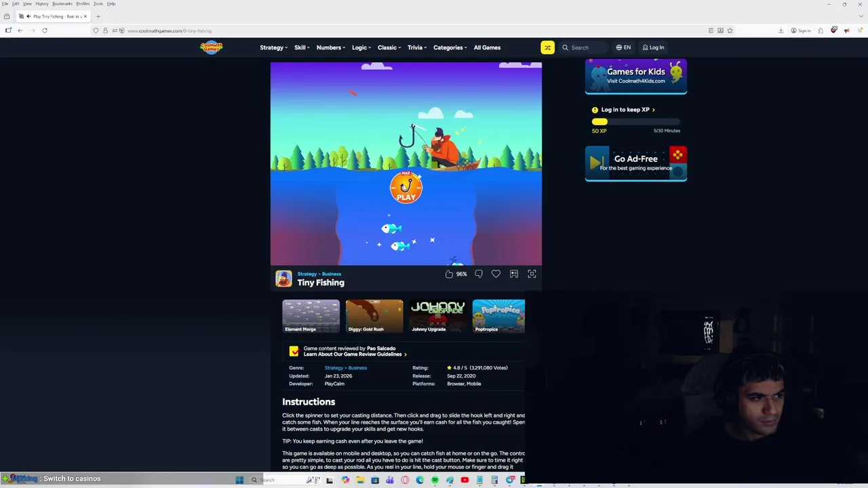Expand the Trivia games dropdown
This screenshot has width=868, height=488.
[x=417, y=47]
